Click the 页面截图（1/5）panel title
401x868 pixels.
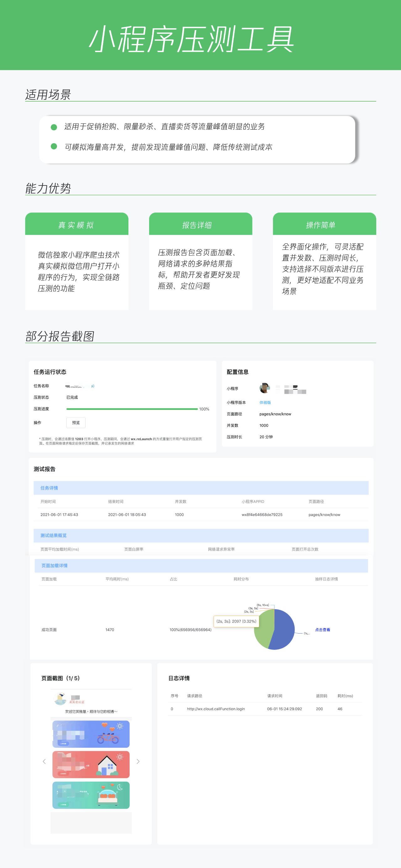click(61, 678)
